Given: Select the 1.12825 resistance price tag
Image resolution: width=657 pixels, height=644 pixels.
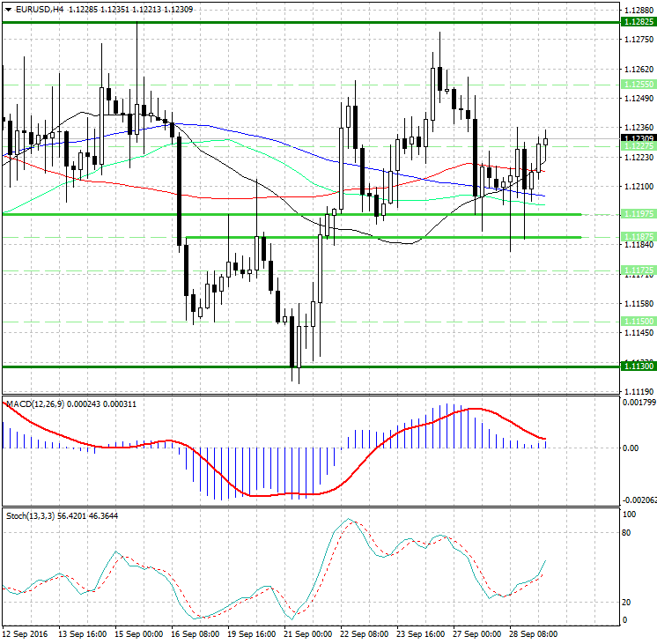Looking at the screenshot, I should (637, 21).
